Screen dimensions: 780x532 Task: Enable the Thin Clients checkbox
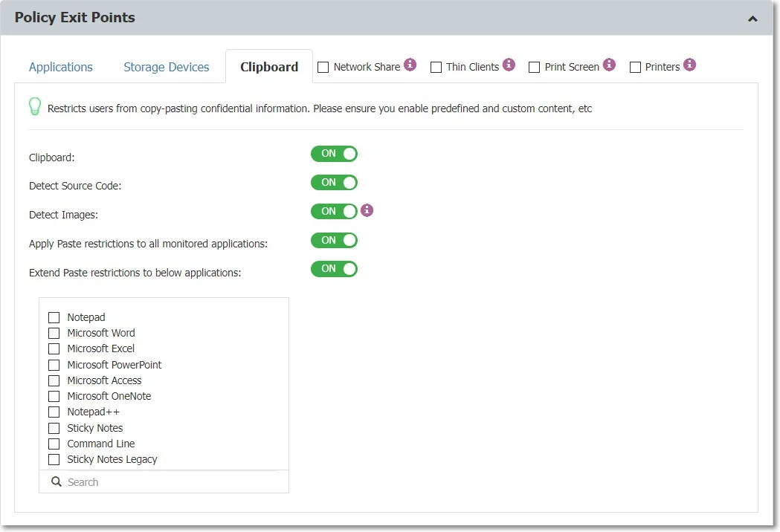(x=436, y=67)
